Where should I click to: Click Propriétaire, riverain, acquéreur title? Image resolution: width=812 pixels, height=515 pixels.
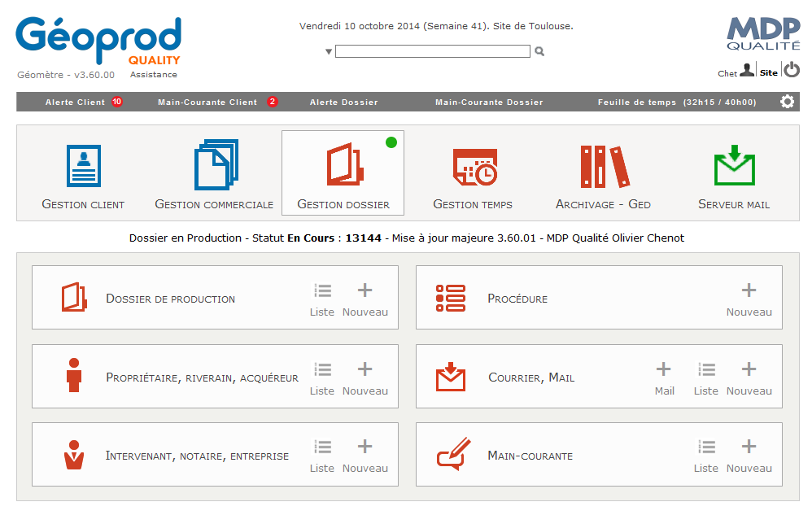(x=202, y=378)
